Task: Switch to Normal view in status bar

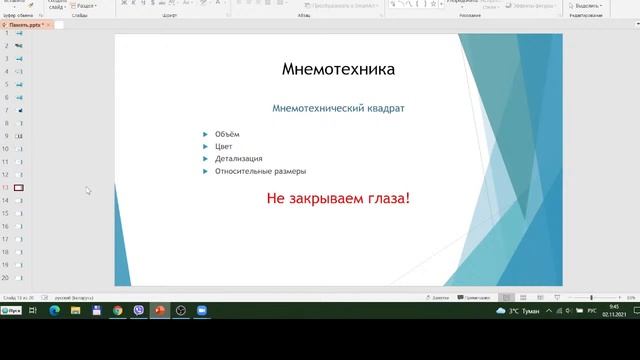Action: click(x=507, y=298)
